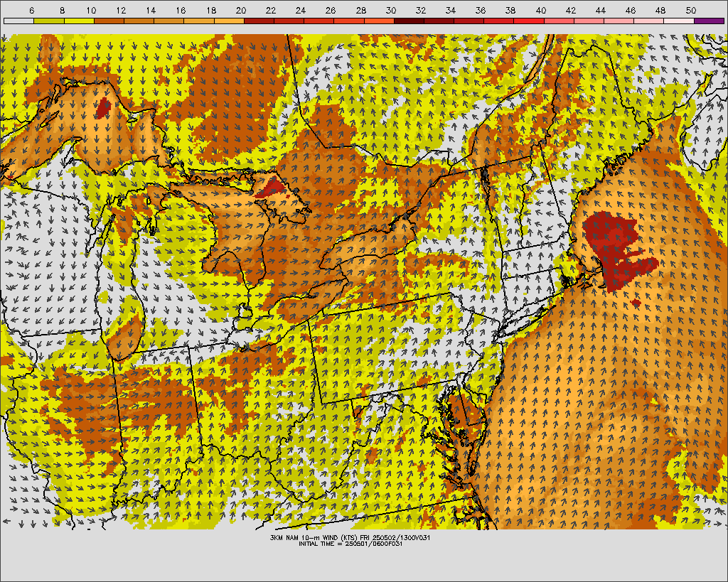728x582 pixels.
Task: Click the legend label '46'
Action: [631, 10]
